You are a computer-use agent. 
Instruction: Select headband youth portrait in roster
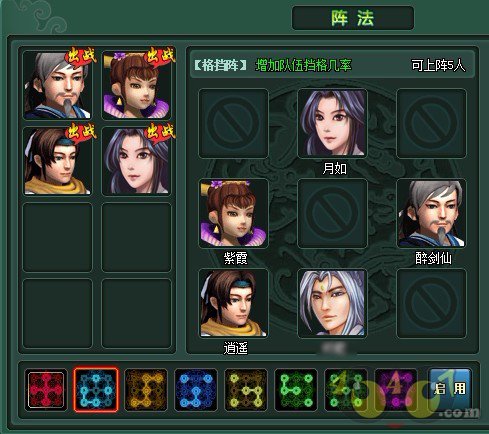tap(57, 161)
